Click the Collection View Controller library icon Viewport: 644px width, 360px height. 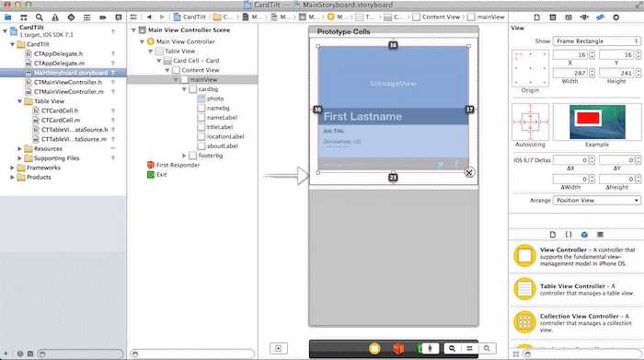click(x=524, y=321)
